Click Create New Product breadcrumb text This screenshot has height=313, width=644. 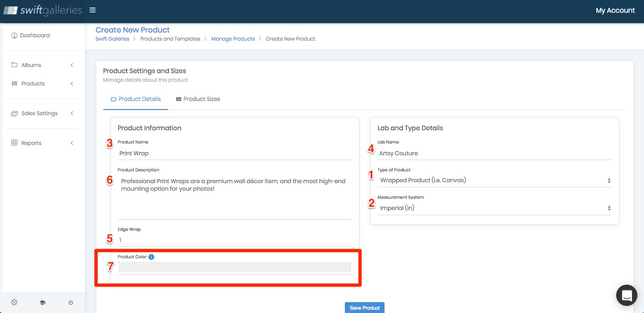pyautogui.click(x=291, y=39)
